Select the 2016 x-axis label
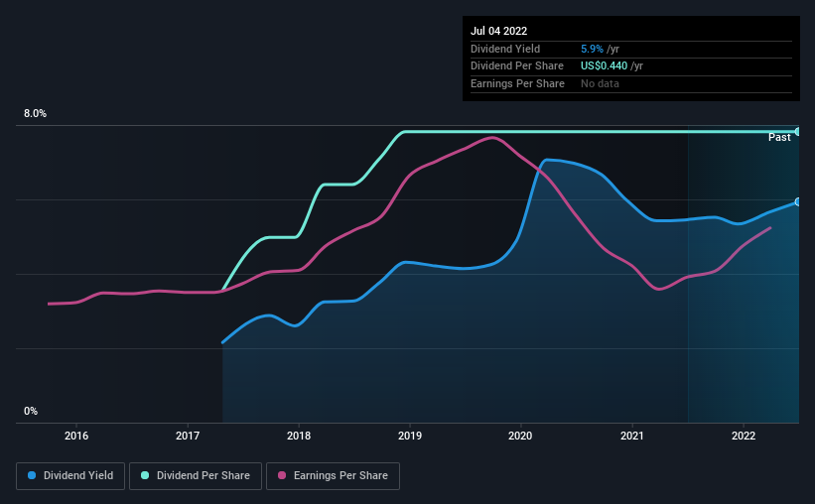Viewport: 815px width, 504px height. pyautogui.click(x=76, y=436)
